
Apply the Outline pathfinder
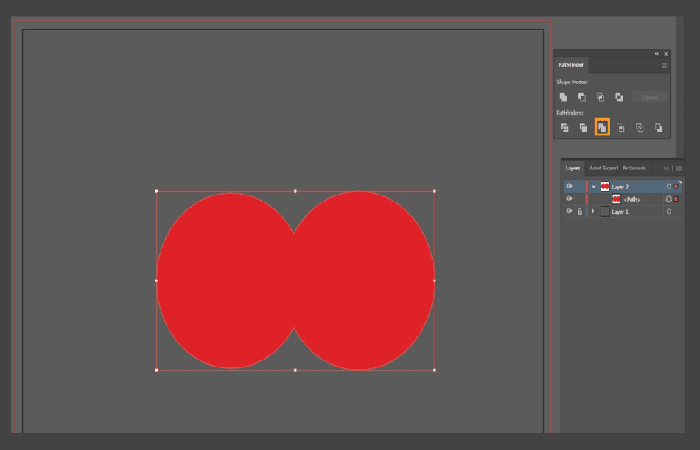coord(640,128)
